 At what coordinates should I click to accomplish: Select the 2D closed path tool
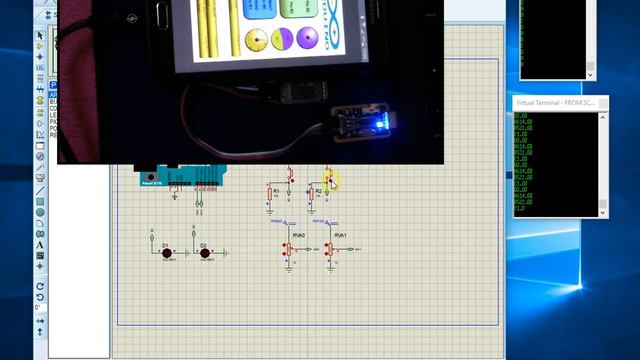[40, 234]
